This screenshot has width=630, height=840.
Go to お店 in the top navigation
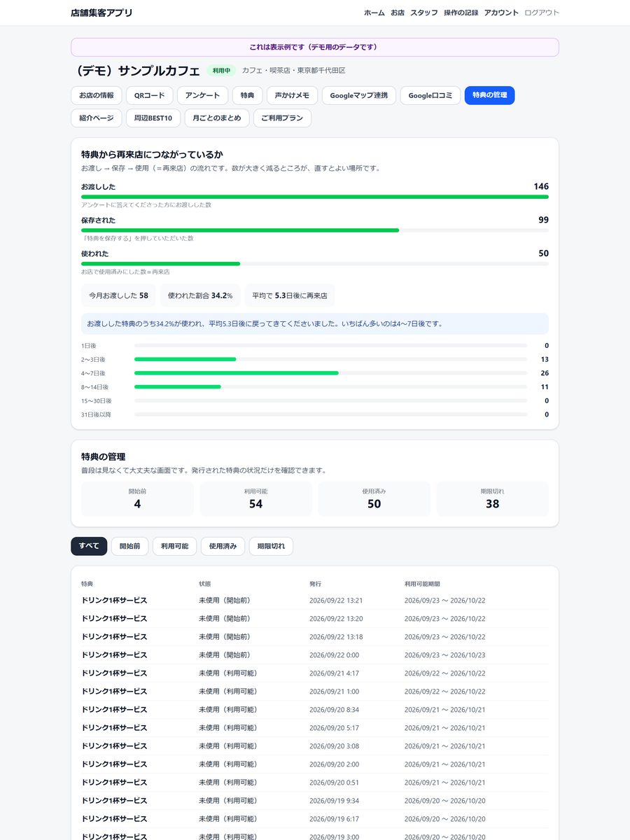point(398,13)
